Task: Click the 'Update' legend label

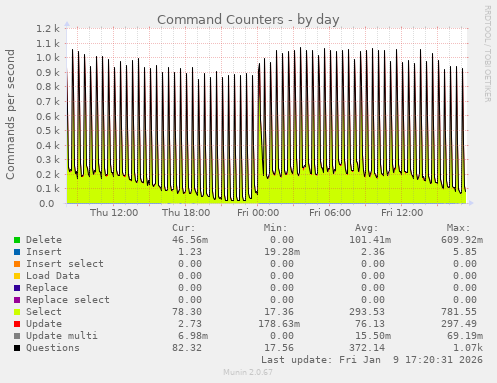Action: click(x=44, y=324)
